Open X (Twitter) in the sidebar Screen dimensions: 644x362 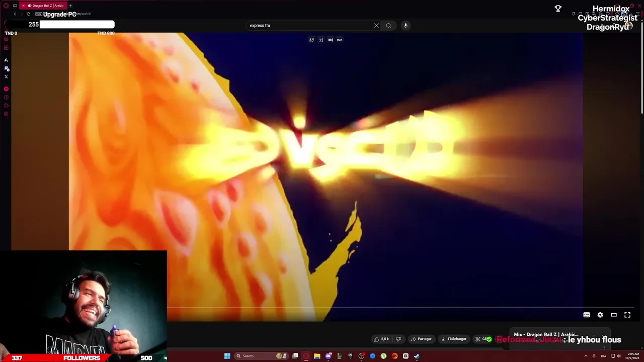(x=6, y=76)
